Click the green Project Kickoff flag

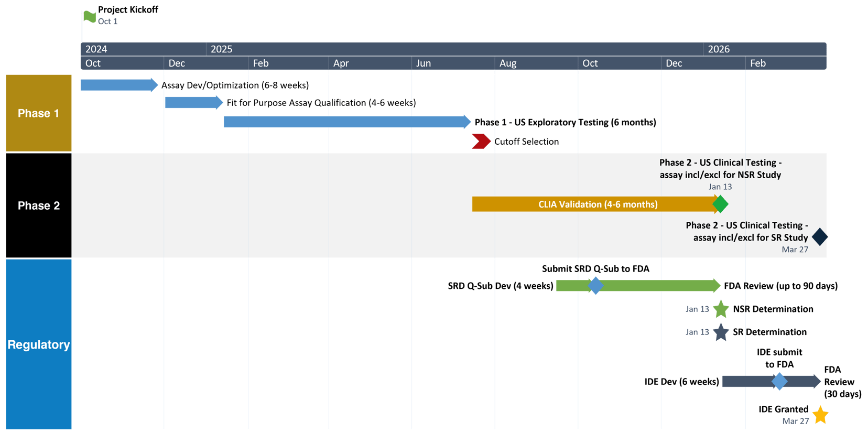coord(90,17)
